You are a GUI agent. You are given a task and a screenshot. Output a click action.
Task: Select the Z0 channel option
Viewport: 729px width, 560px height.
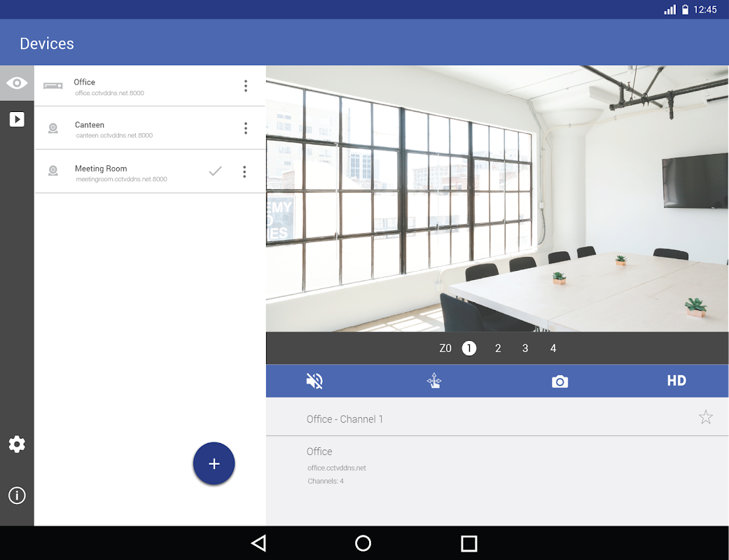pos(445,348)
